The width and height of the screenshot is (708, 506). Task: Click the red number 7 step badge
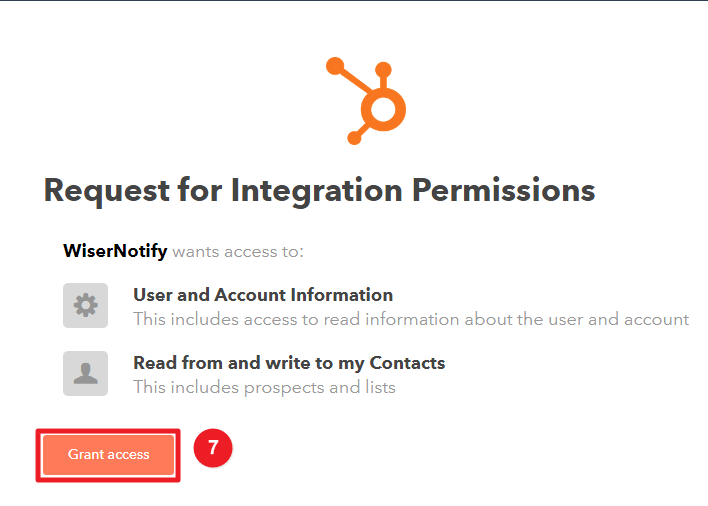(x=213, y=448)
